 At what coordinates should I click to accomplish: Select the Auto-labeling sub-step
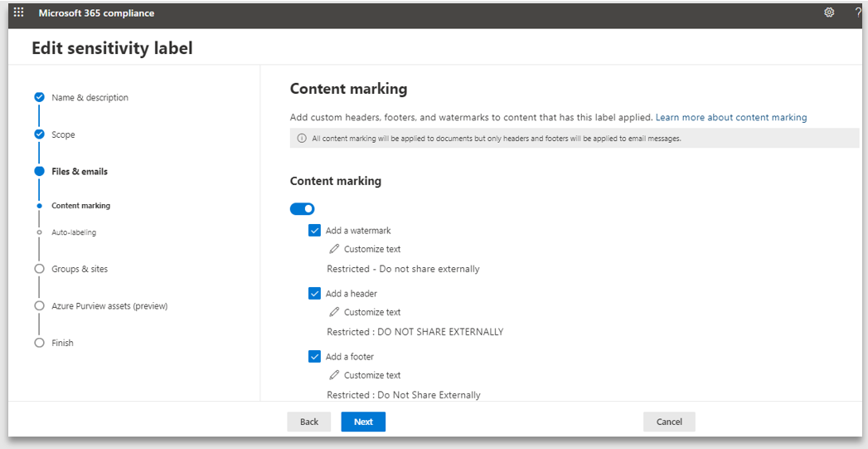[74, 232]
